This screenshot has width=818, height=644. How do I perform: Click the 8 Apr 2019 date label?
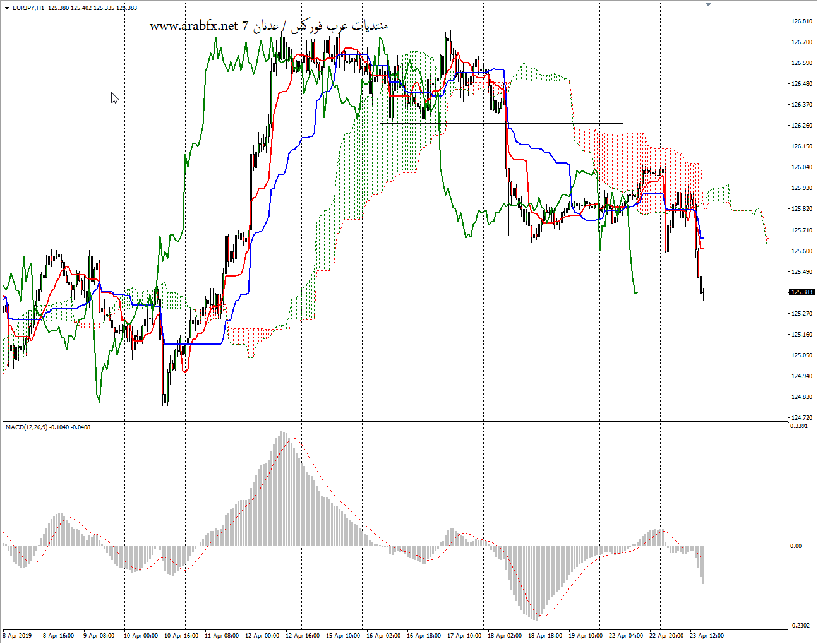click(x=17, y=636)
